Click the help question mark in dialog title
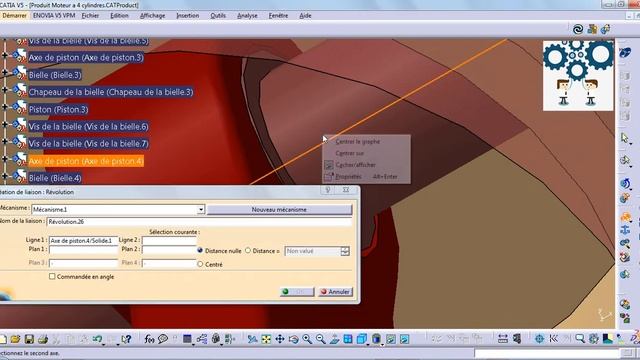640x360 pixels. pyautogui.click(x=327, y=190)
